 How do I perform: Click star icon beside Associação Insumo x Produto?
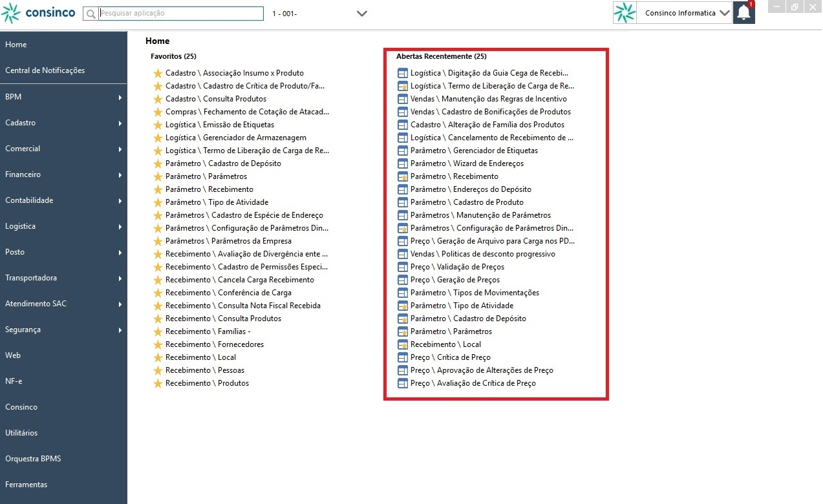[x=158, y=73]
